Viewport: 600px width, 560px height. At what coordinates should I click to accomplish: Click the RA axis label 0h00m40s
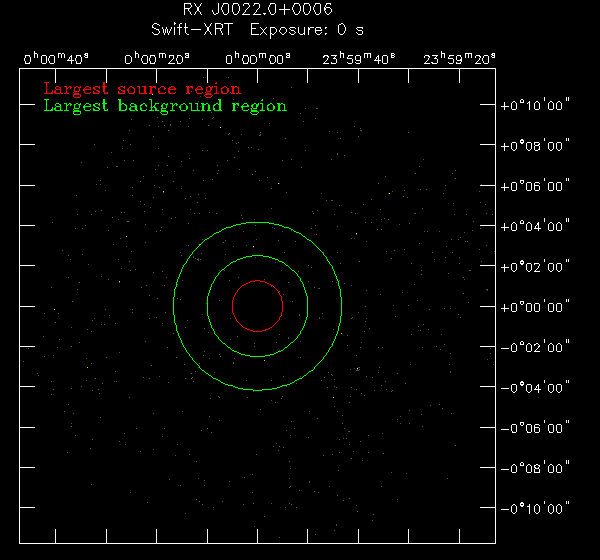tap(56, 59)
